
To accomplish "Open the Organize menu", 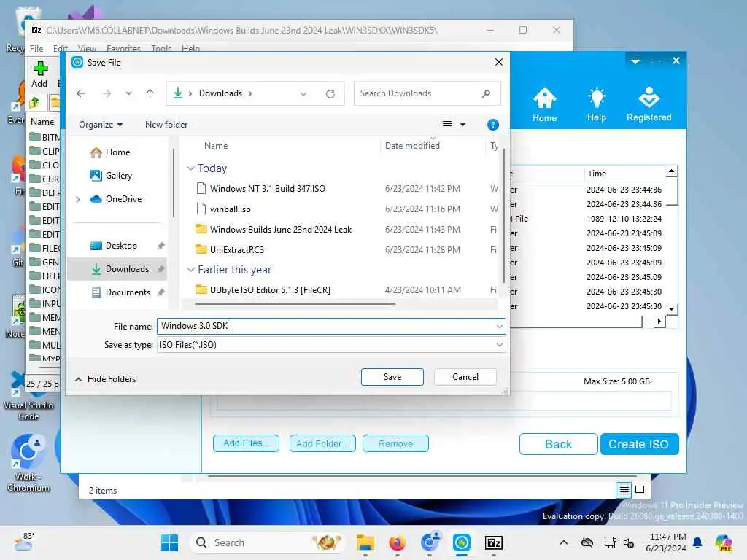I will (x=101, y=125).
